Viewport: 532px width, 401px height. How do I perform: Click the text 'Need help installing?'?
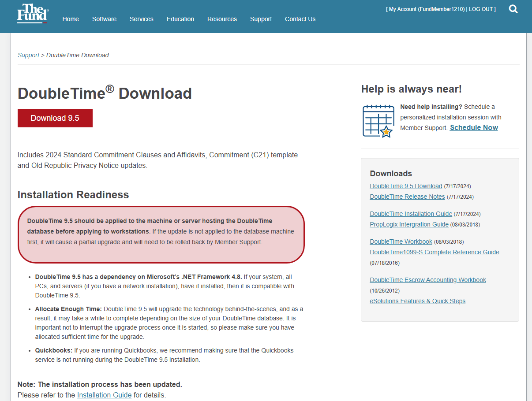tap(431, 107)
